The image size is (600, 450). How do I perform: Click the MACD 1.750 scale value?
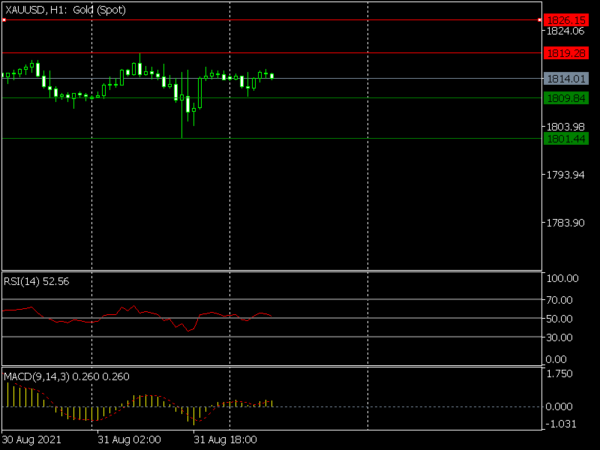(560, 374)
